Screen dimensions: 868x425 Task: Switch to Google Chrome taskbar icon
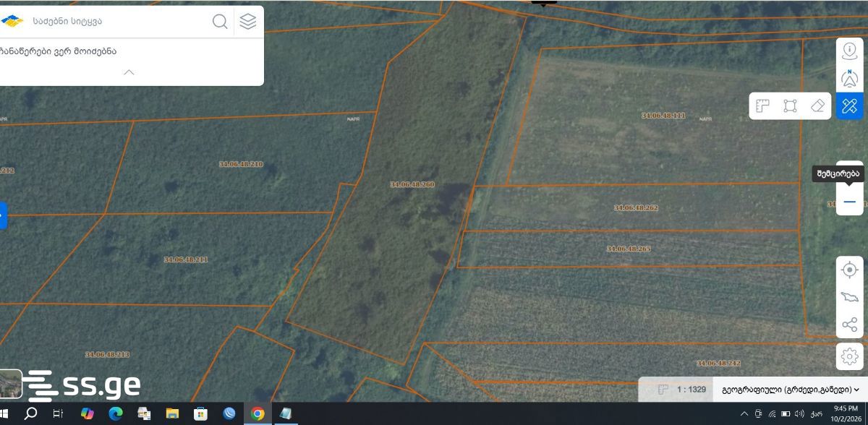click(x=258, y=414)
